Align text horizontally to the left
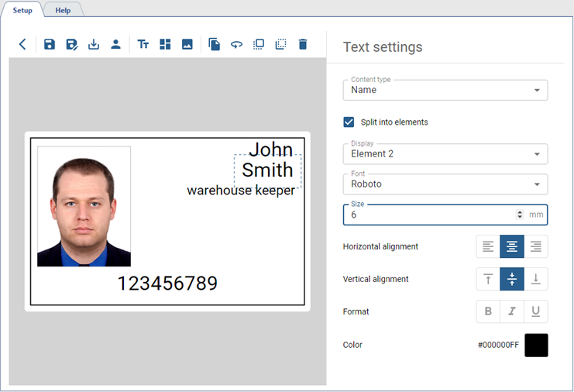The height and width of the screenshot is (392, 574). coord(488,246)
